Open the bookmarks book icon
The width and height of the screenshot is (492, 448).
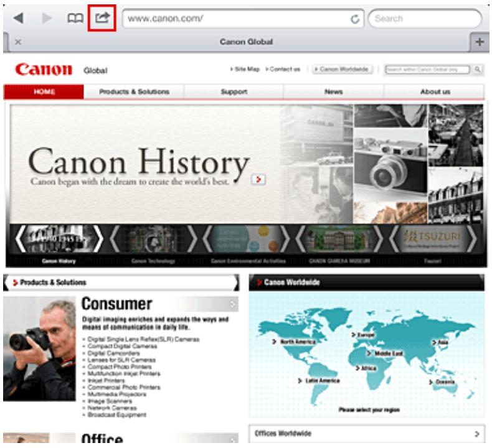(75, 18)
